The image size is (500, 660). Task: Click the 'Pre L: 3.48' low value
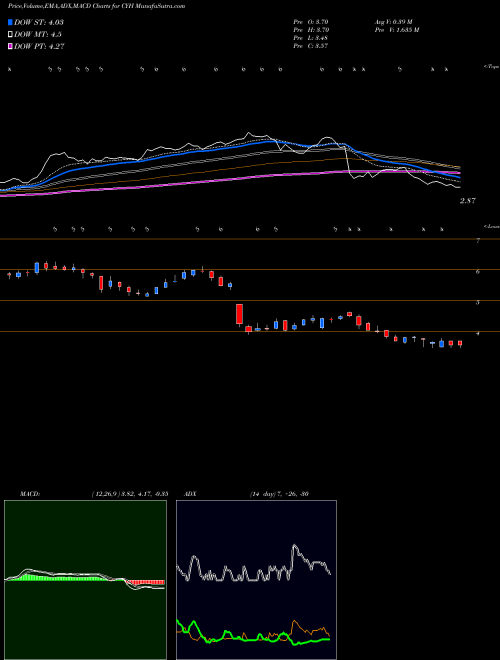tap(311, 38)
